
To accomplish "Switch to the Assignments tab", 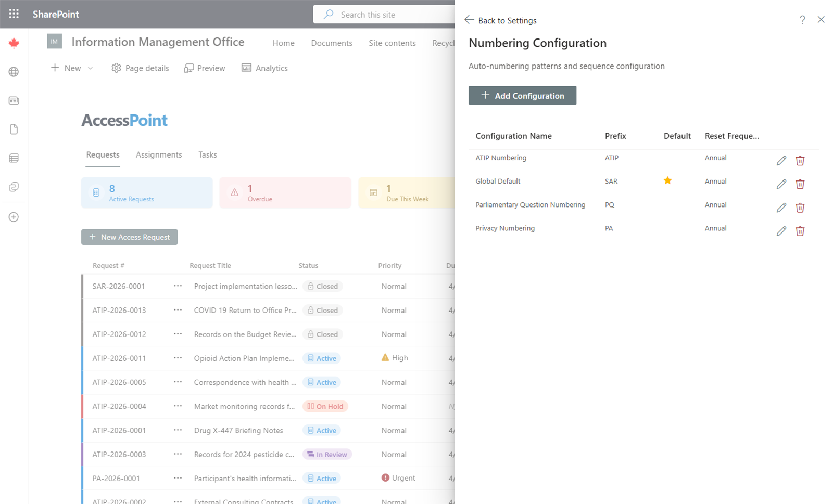I will [x=159, y=154].
